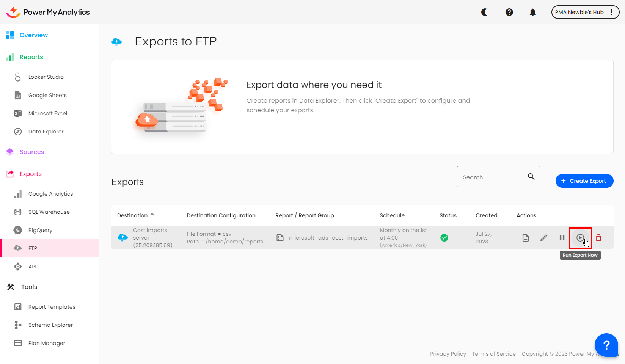Open Terms of Service link

pyautogui.click(x=494, y=354)
